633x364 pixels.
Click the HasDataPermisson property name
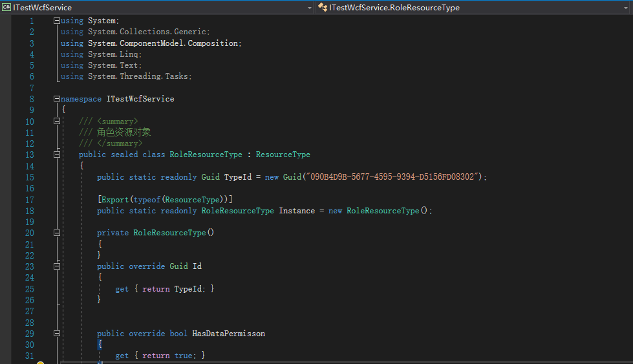click(x=228, y=334)
